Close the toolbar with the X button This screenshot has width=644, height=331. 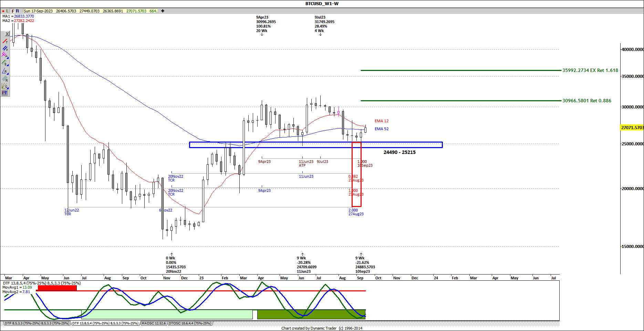pyautogui.click(x=7, y=34)
